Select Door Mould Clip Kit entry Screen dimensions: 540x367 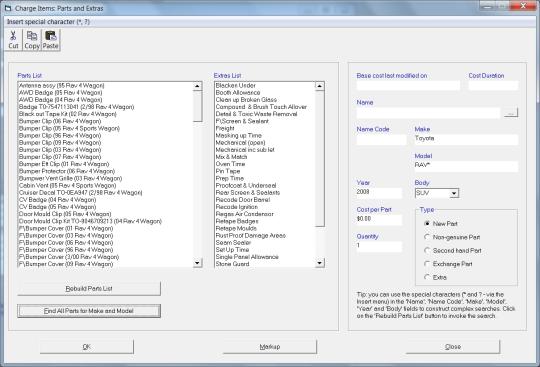click(x=90, y=221)
